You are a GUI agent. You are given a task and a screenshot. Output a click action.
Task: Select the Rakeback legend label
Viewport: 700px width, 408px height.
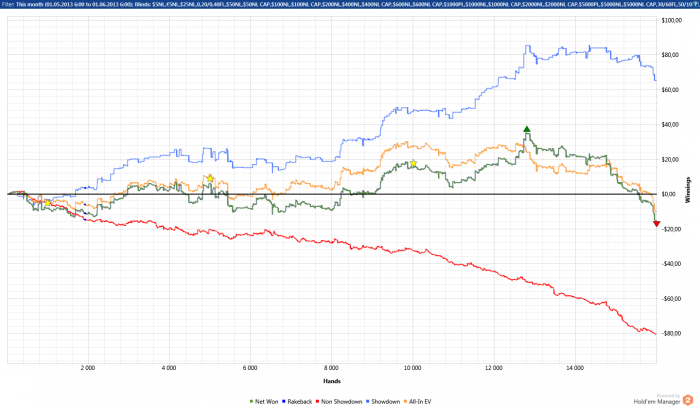300,401
